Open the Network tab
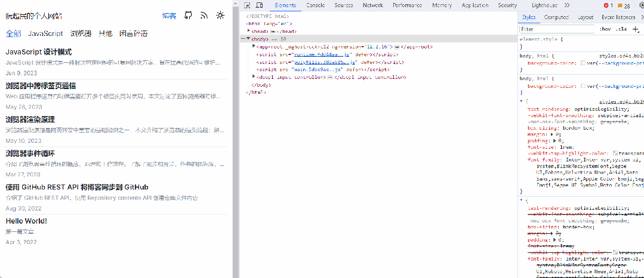644x278 pixels. pyautogui.click(x=372, y=5)
